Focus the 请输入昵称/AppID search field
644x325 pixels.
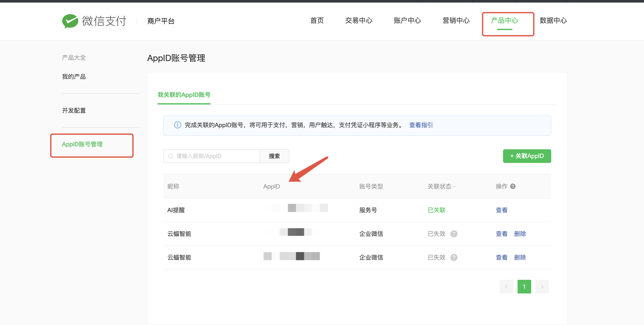(x=212, y=156)
